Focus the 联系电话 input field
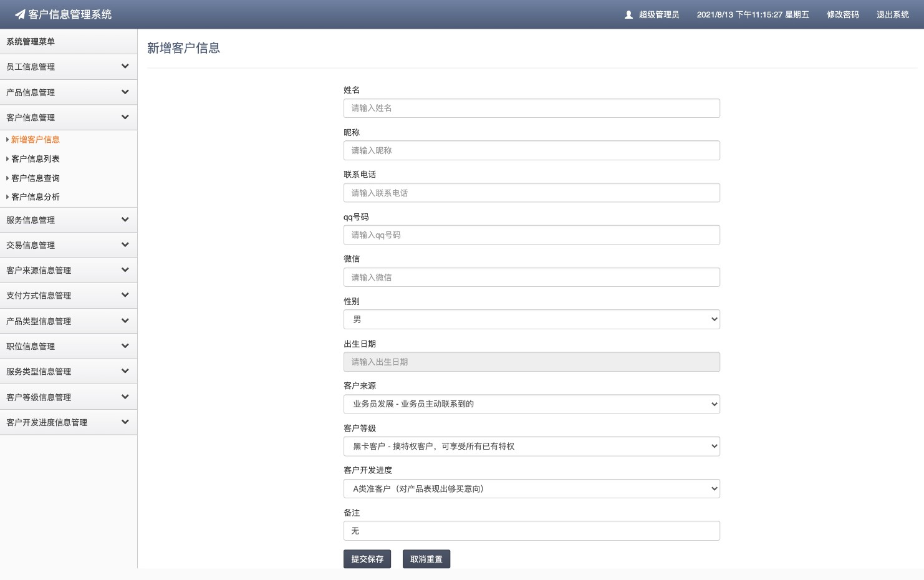Viewport: 924px width, 580px height. coord(532,193)
